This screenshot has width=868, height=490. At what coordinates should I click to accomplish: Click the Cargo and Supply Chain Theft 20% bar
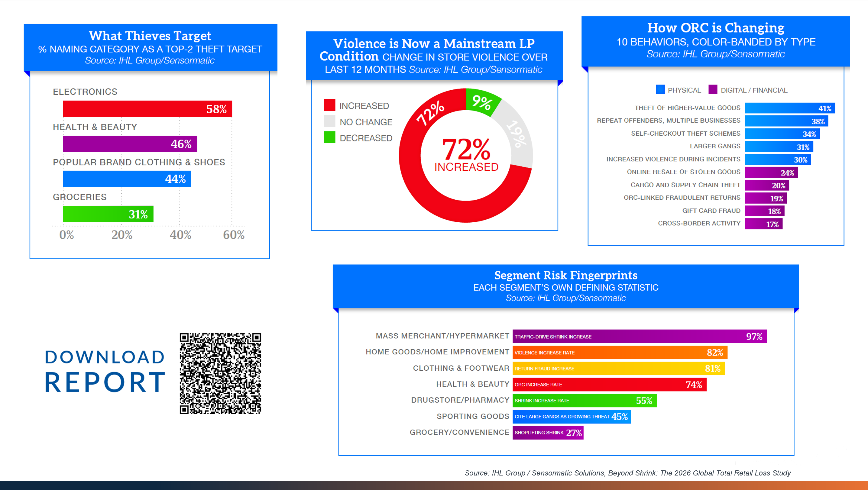tap(766, 185)
